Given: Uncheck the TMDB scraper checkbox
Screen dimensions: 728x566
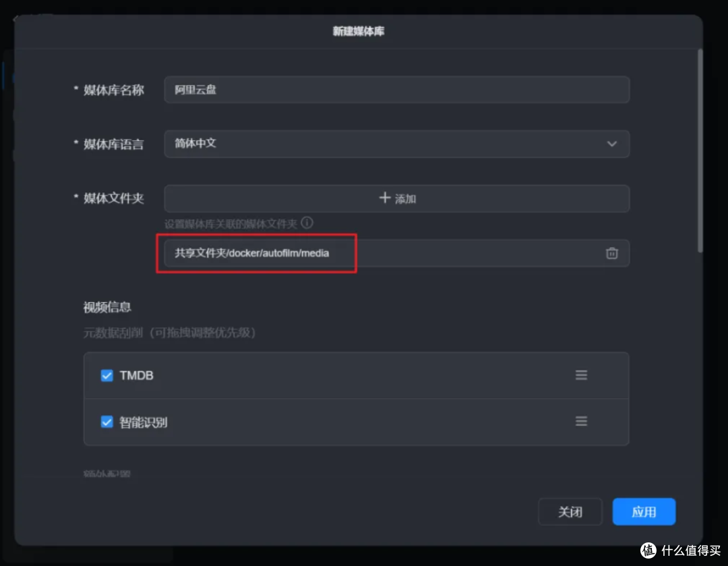Looking at the screenshot, I should pos(107,376).
